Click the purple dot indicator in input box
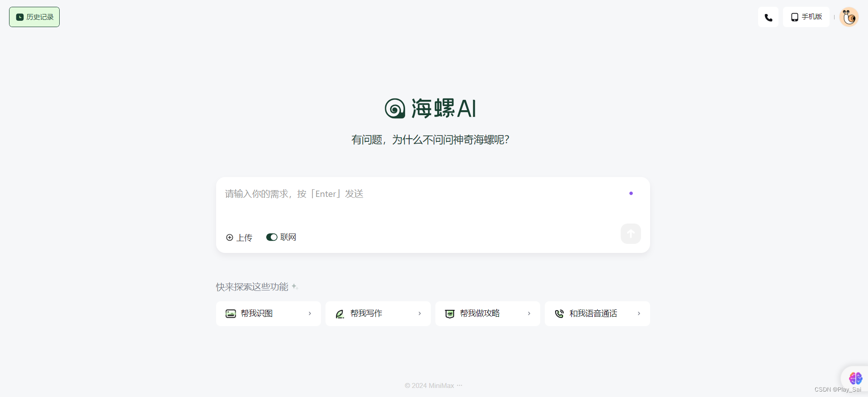 click(631, 193)
